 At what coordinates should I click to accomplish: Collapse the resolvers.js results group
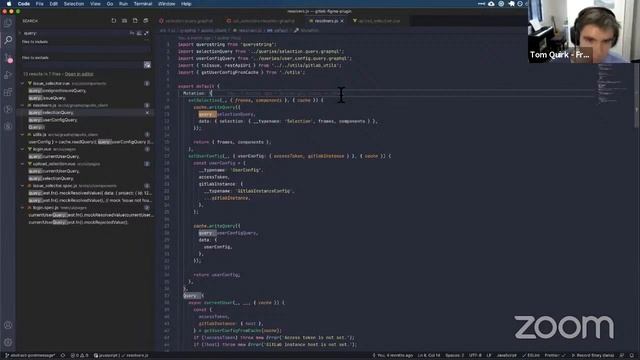pos(22,105)
